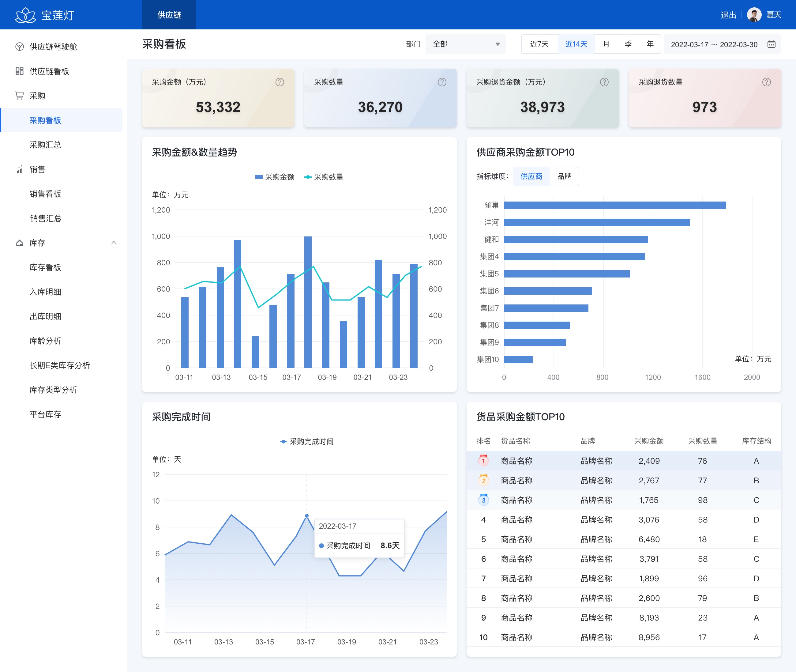
Task: Click the rank 1 gold medal icon
Action: pos(483,460)
